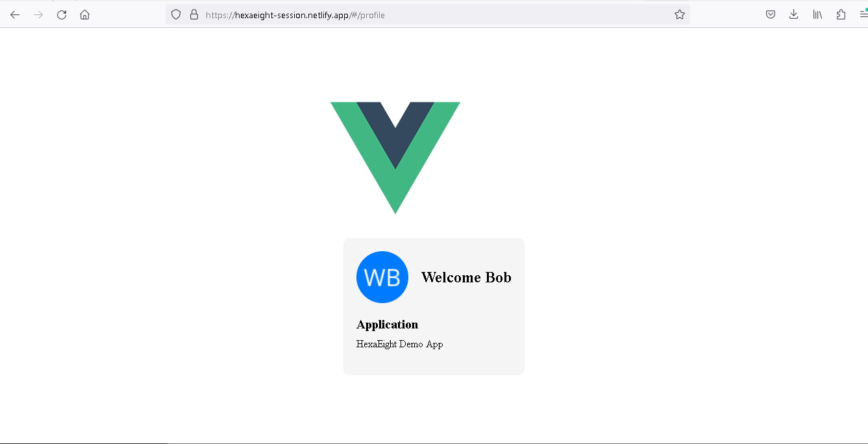
Task: Reload the current page
Action: [62, 15]
